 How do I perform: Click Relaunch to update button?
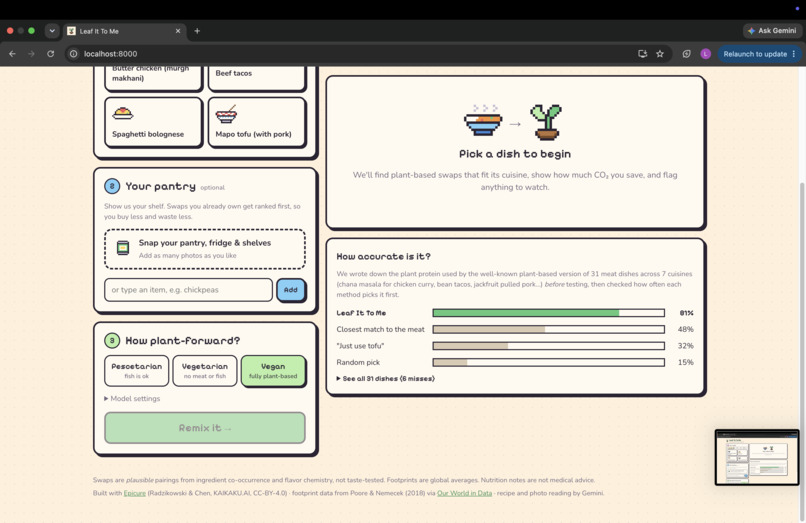coord(755,53)
